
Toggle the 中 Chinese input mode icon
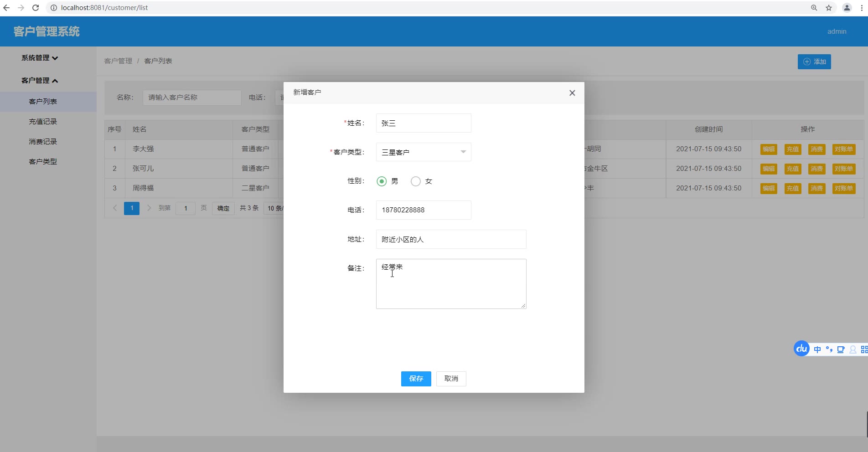pos(817,349)
